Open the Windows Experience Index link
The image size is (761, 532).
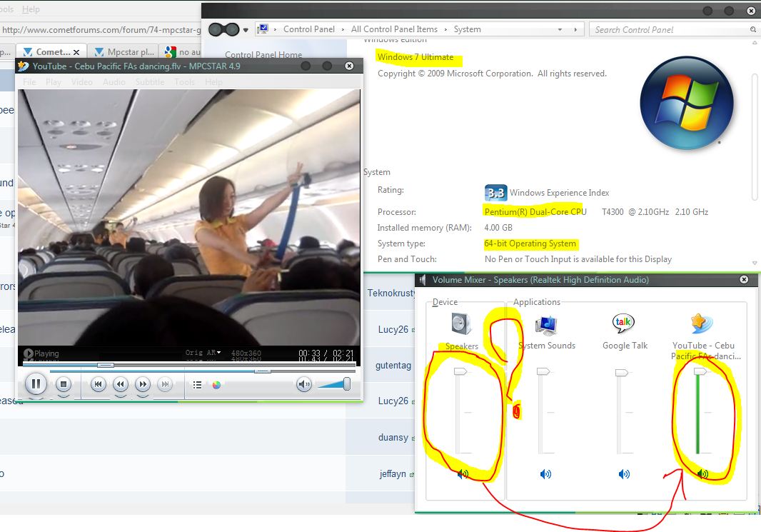(559, 193)
